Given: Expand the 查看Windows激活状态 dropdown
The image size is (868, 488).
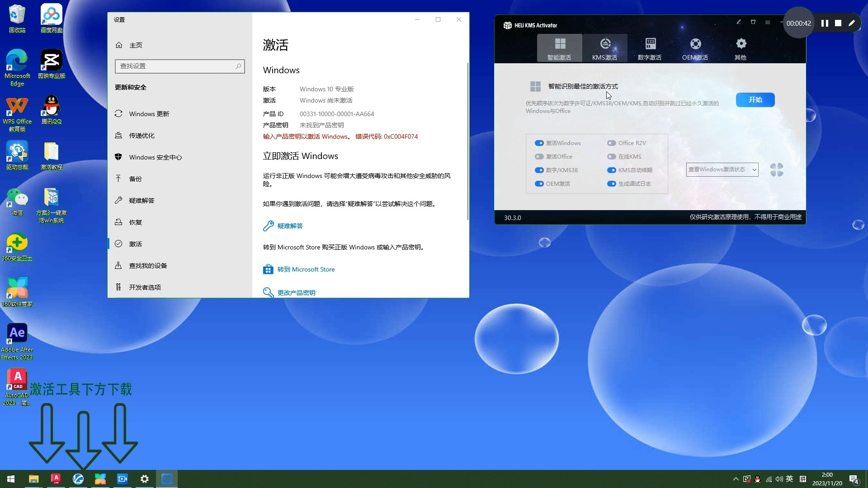Looking at the screenshot, I should (722, 169).
